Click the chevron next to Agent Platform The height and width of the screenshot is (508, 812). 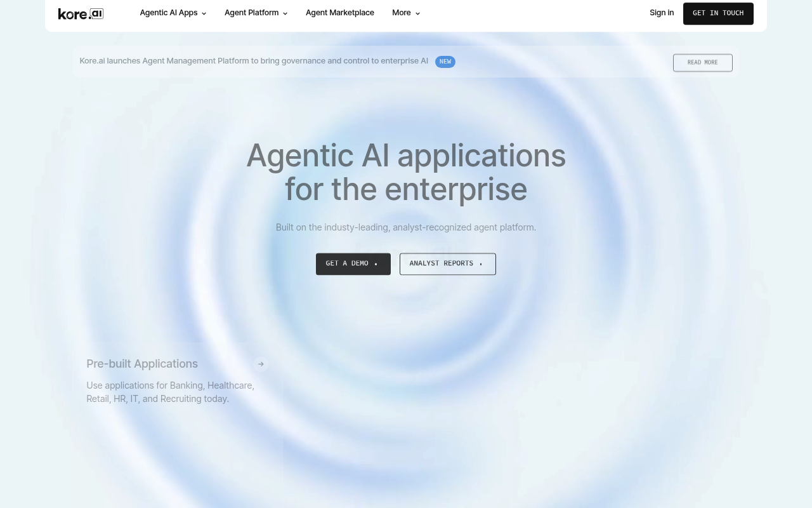(285, 13)
